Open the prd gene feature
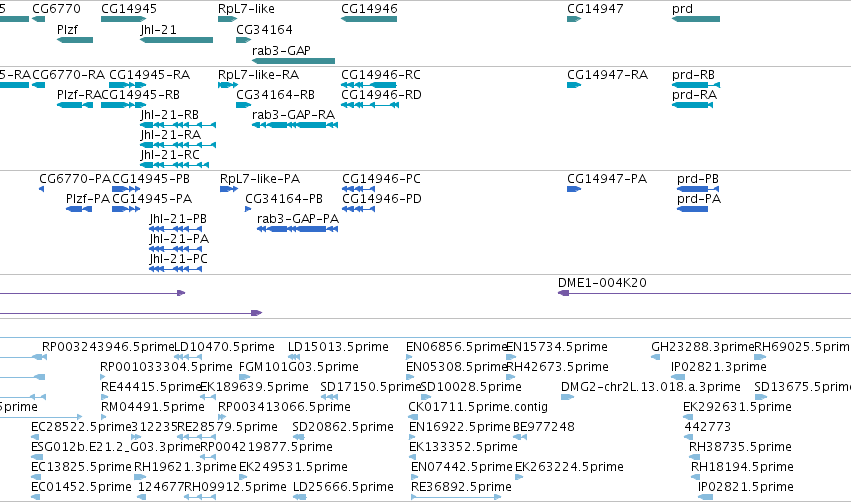851x502 pixels. click(696, 19)
